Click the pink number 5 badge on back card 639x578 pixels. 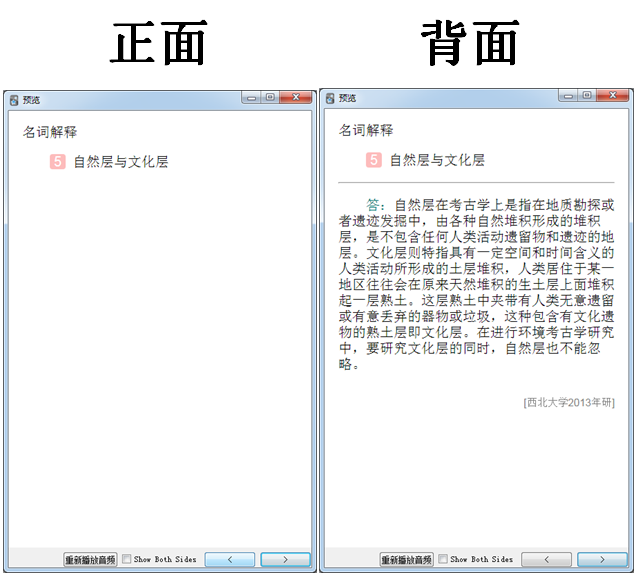pyautogui.click(x=374, y=160)
